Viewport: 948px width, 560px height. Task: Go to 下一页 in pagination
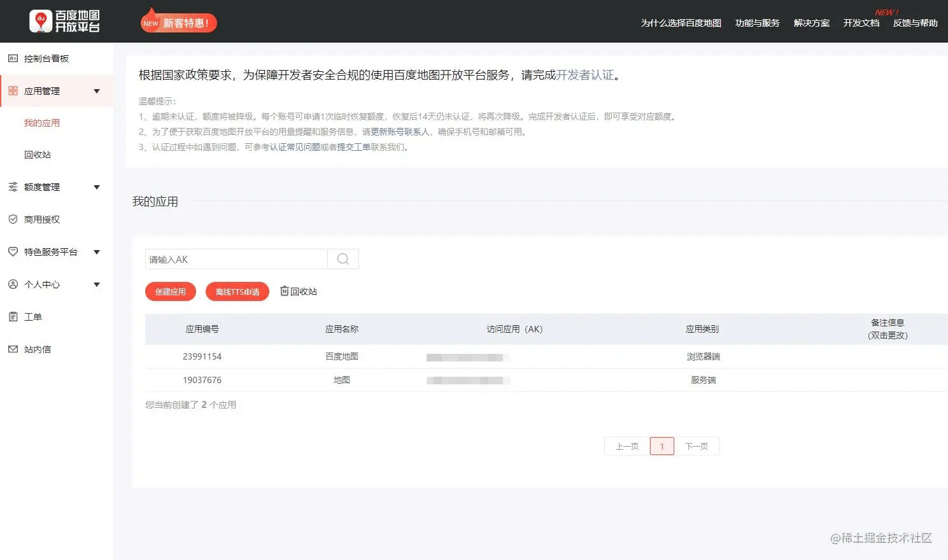tap(697, 446)
